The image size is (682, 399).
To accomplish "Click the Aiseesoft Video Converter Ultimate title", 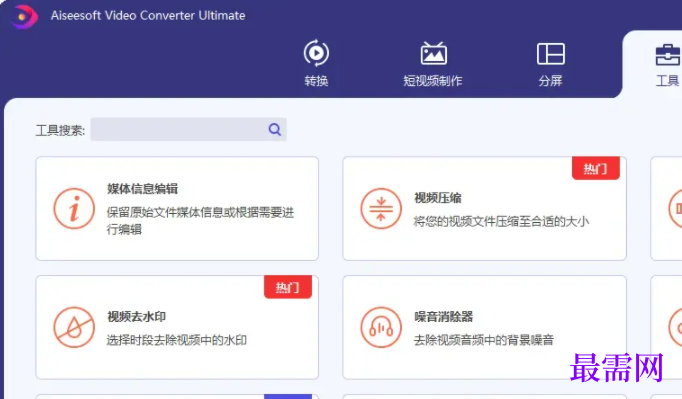I will pos(148,16).
